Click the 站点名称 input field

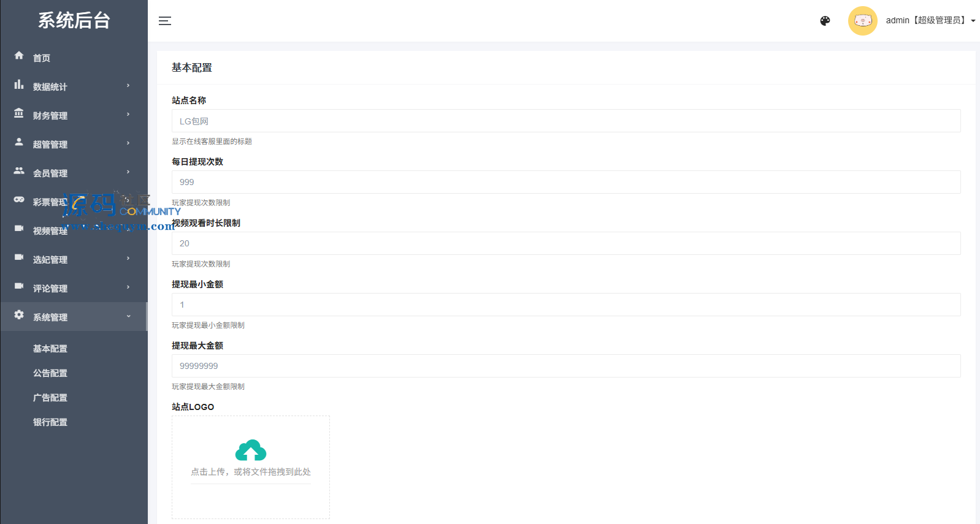[x=565, y=121]
